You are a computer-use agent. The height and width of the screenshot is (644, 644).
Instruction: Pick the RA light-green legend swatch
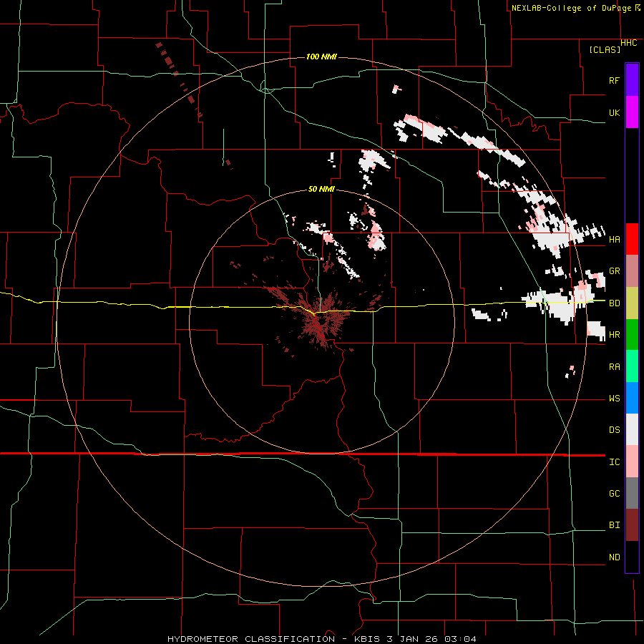click(632, 366)
